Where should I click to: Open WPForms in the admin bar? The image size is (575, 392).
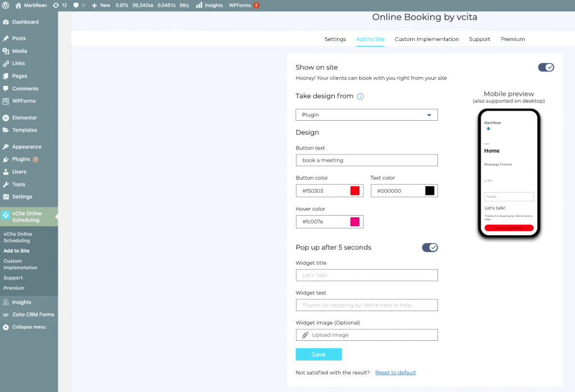coord(240,6)
